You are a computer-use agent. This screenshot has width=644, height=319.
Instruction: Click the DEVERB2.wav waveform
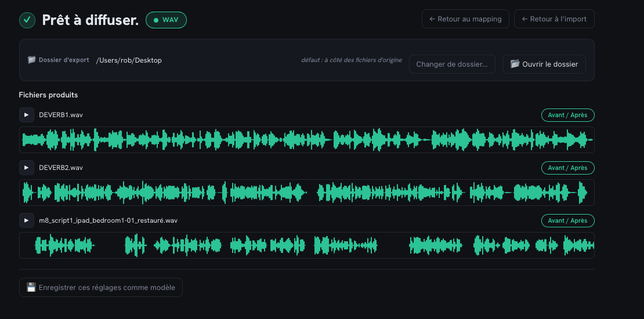point(307,193)
